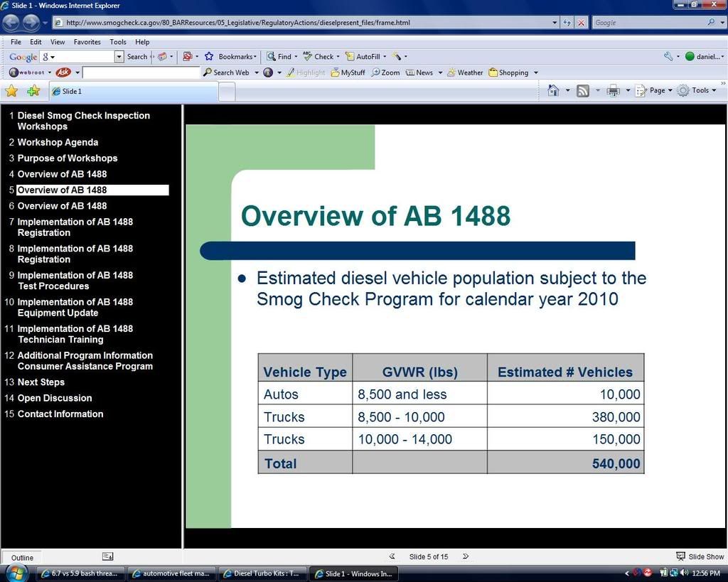Open the Favorites Center star
This screenshot has height=582, width=728.
click(11, 91)
